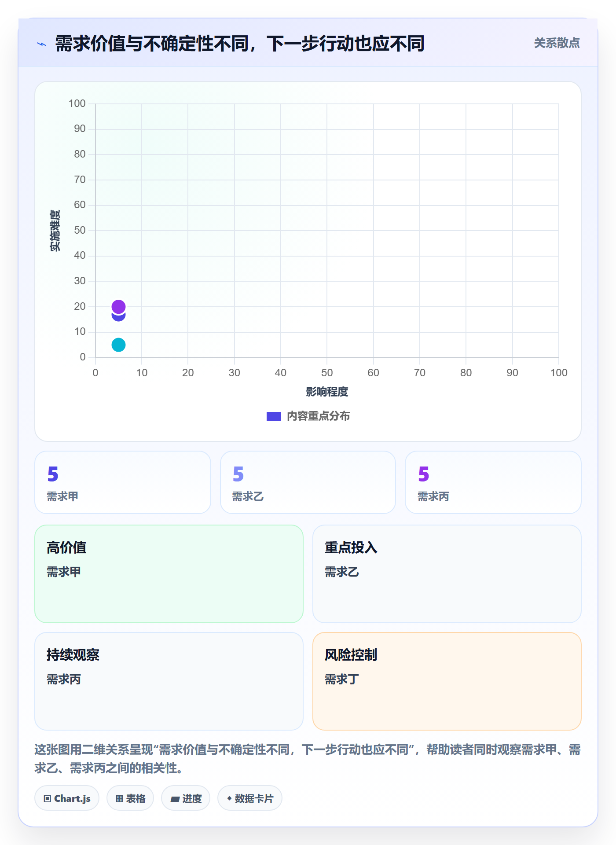
Task: Open the 持续观察 quadrant card
Action: [169, 681]
